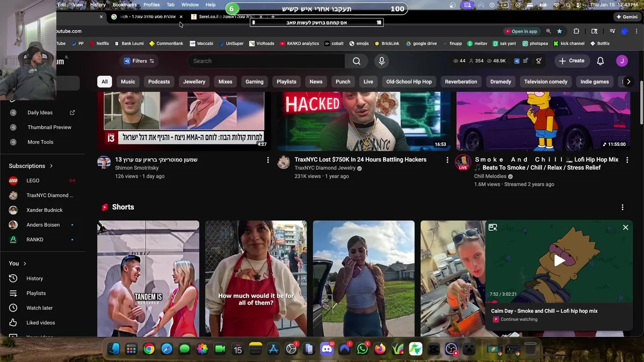This screenshot has height=362, width=644.
Task: Open the Bank Leumi bookmark
Action: tap(129, 44)
